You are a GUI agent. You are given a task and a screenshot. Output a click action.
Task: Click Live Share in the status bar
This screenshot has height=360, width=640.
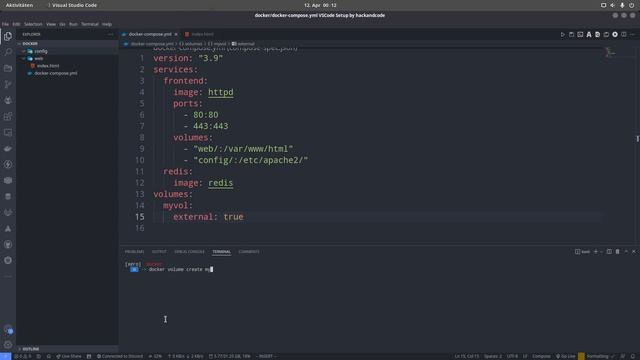click(x=69, y=356)
